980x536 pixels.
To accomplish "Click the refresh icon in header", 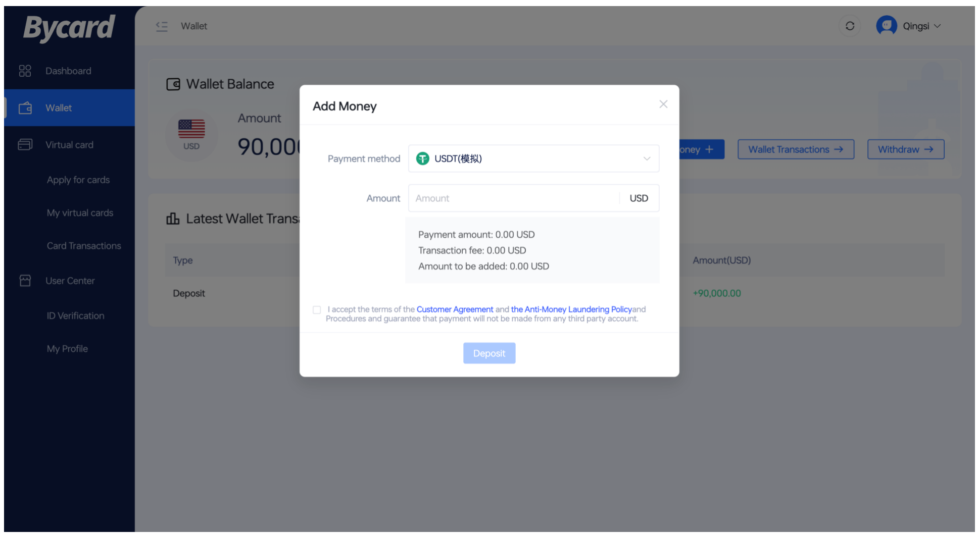I will 850,26.
